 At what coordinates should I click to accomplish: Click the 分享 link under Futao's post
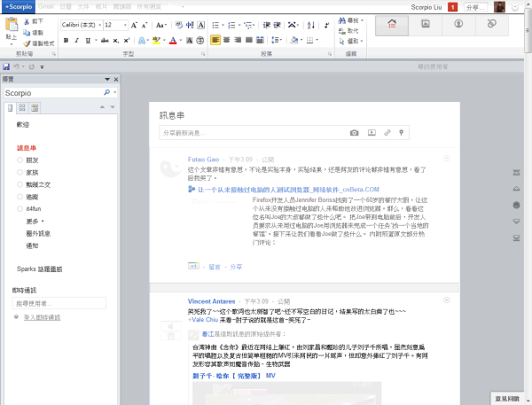tap(236, 266)
